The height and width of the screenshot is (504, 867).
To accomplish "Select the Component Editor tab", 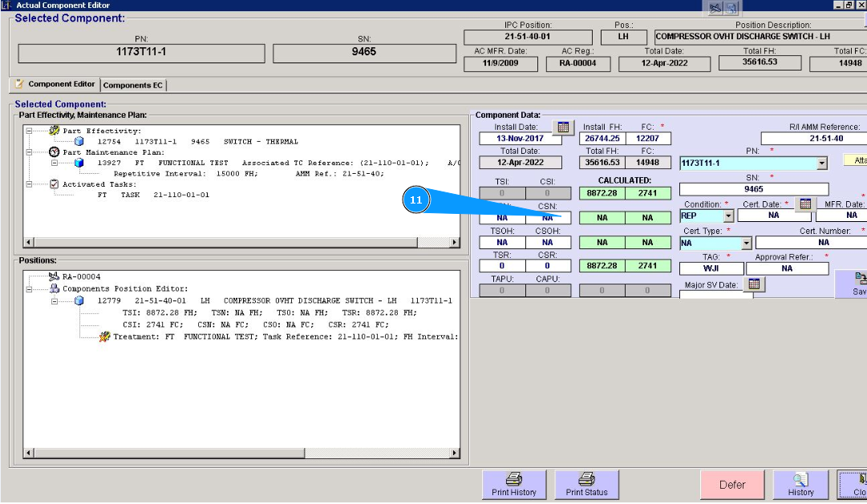I will tap(55, 84).
